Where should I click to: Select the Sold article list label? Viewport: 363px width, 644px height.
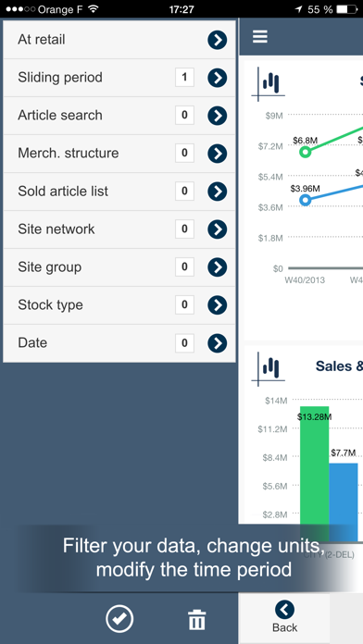point(63,191)
